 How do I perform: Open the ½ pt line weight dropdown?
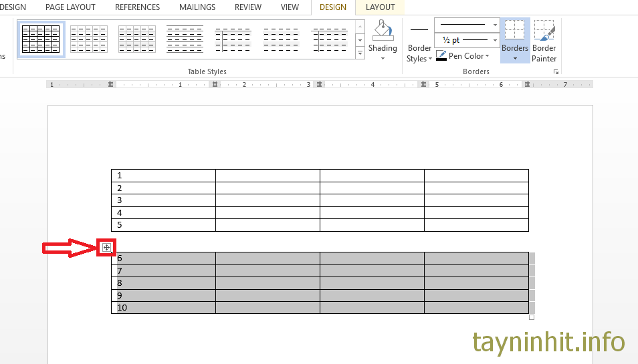coord(495,40)
